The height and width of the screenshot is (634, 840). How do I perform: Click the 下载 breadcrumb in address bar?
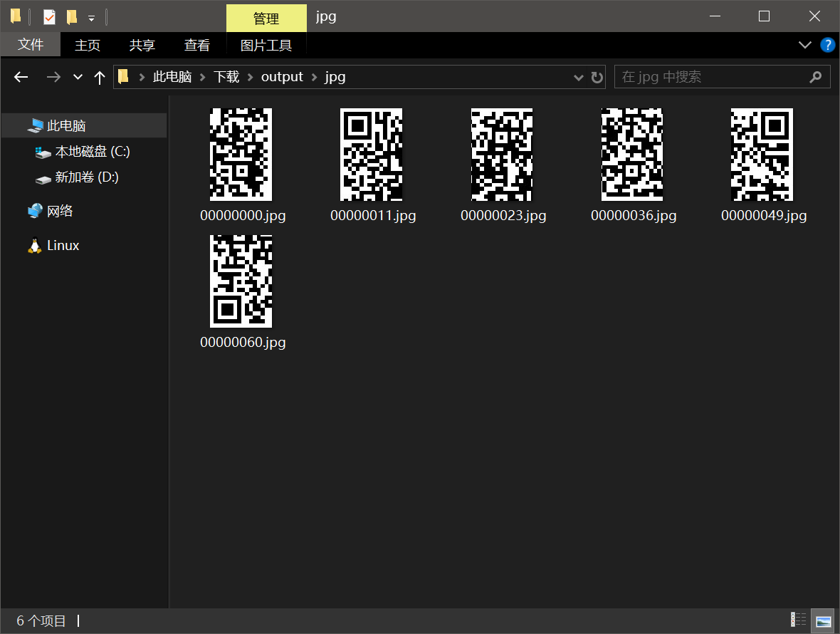click(226, 77)
